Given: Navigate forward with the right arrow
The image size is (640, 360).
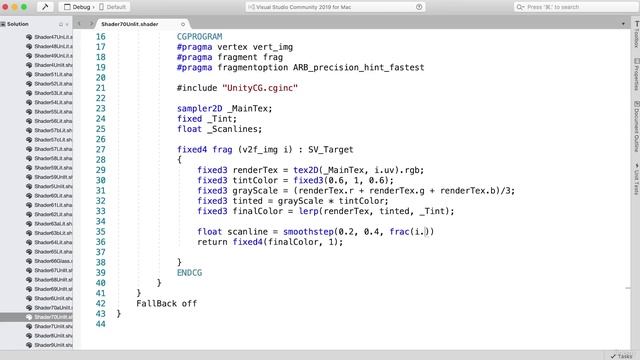Looking at the screenshot, I should coord(91,24).
